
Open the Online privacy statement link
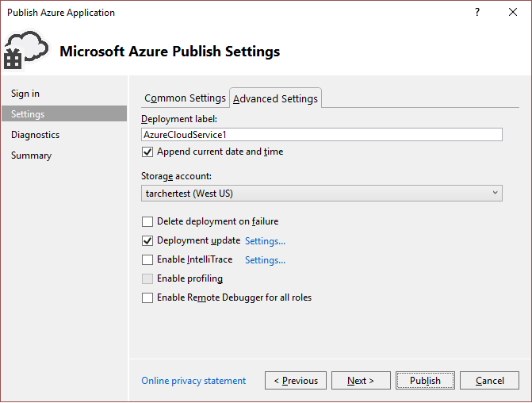(x=193, y=381)
